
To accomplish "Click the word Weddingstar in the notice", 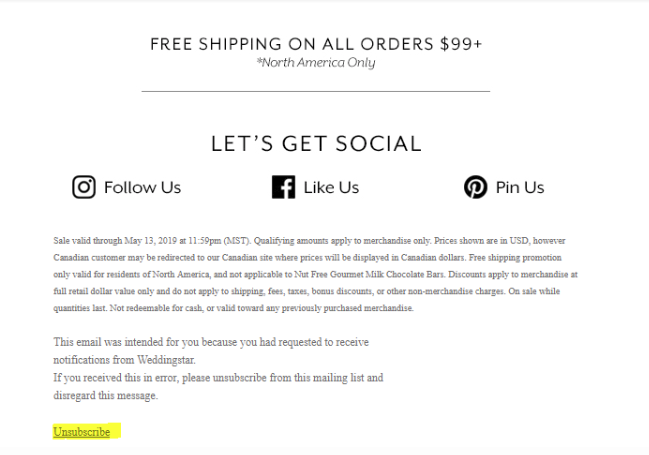I will [x=166, y=360].
